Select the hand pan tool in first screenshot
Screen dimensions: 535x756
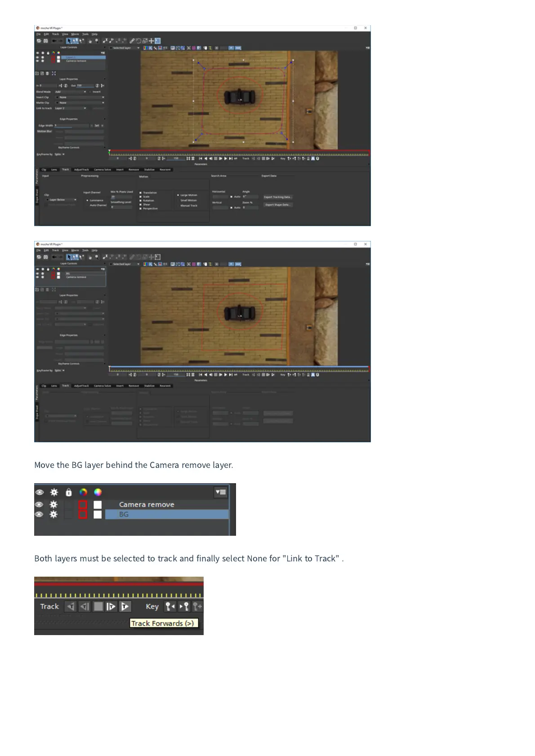point(90,41)
